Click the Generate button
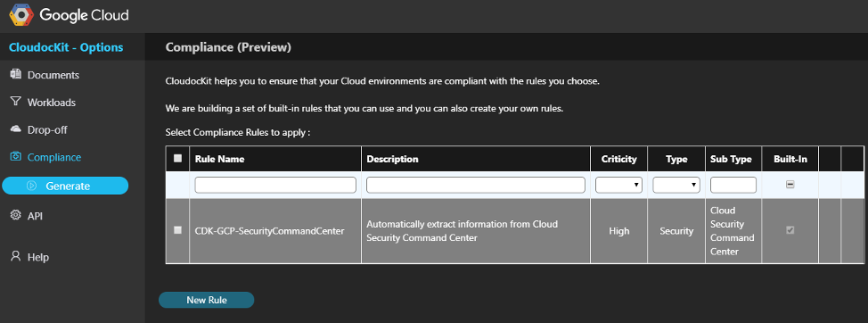This screenshot has width=868, height=323. coord(65,186)
